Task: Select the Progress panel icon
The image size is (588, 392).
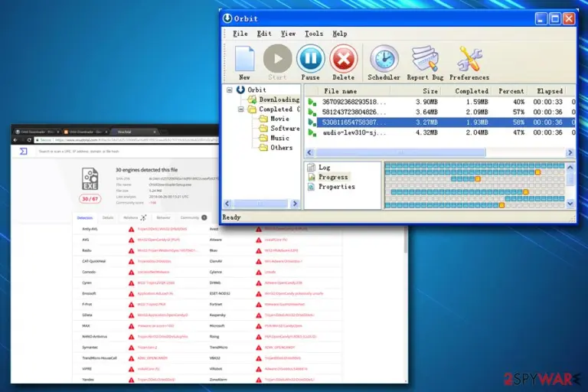Action: pos(311,177)
